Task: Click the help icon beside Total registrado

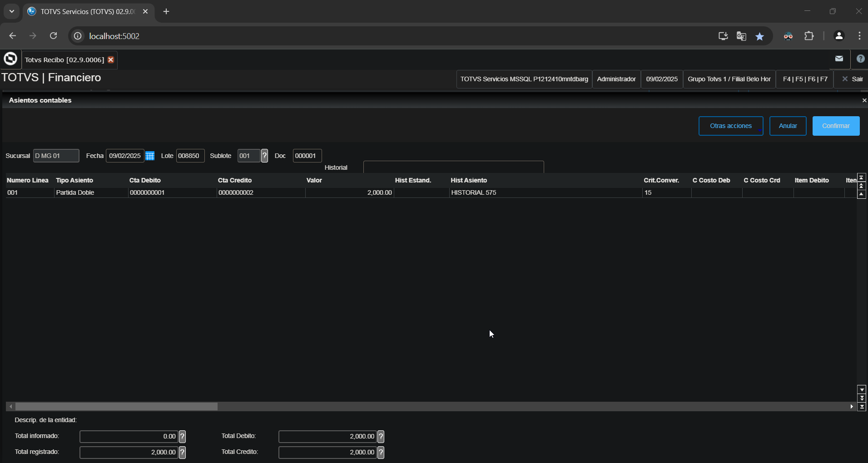Action: click(182, 452)
